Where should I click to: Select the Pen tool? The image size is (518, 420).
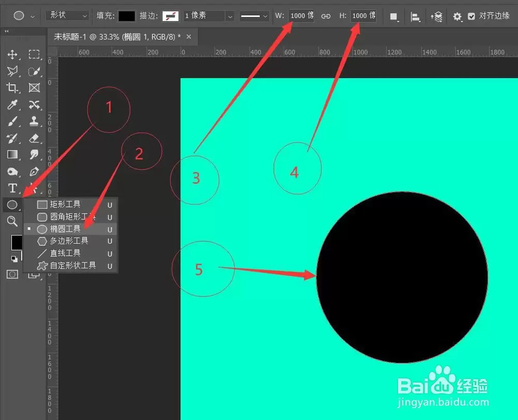[x=34, y=172]
